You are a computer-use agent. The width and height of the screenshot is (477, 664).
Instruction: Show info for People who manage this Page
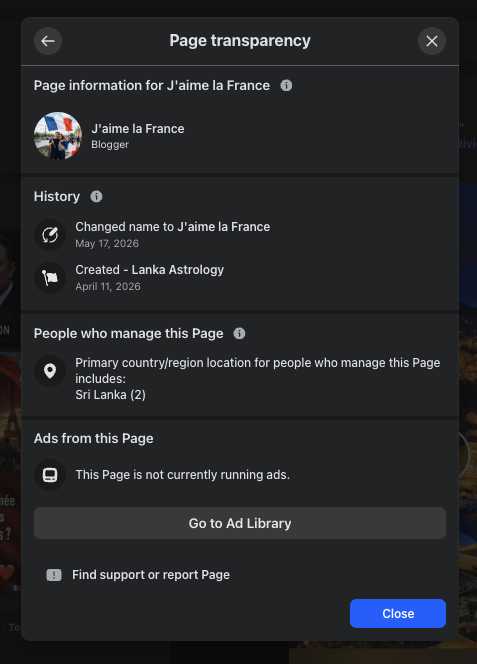pos(239,334)
